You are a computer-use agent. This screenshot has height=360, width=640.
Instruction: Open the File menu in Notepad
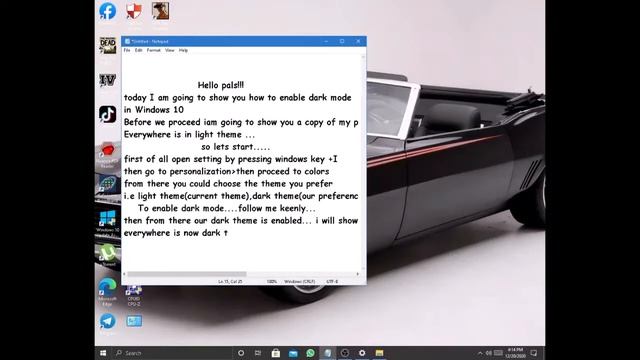pos(127,50)
